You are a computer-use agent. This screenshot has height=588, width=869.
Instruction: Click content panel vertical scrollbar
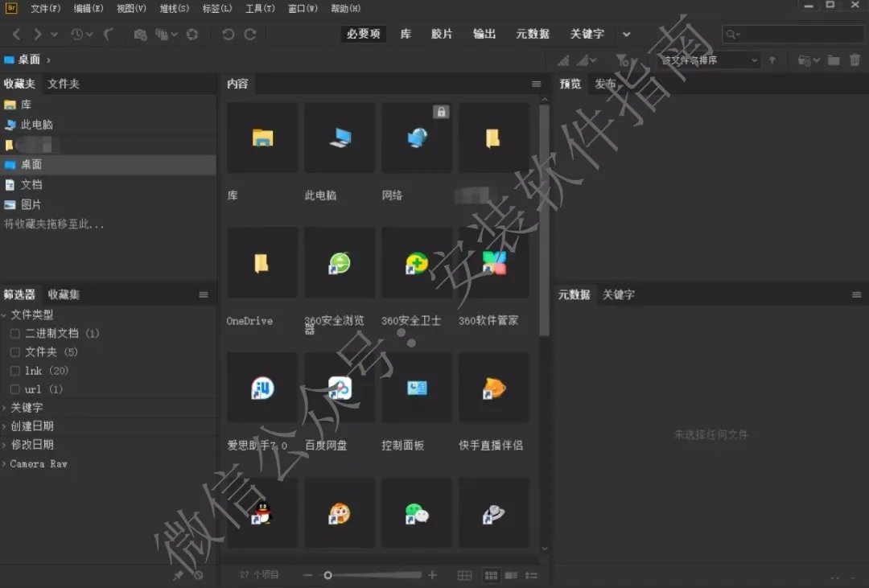(544, 220)
